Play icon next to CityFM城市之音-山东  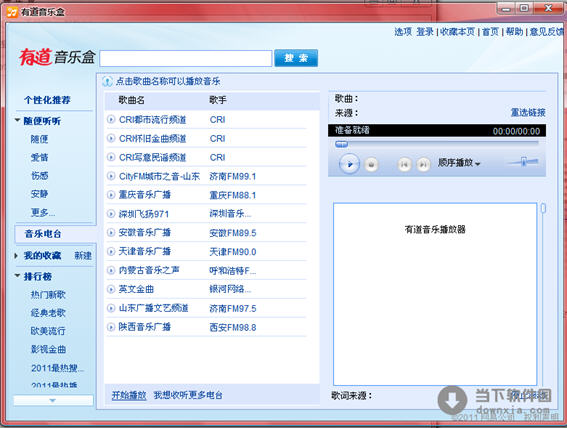coord(111,176)
